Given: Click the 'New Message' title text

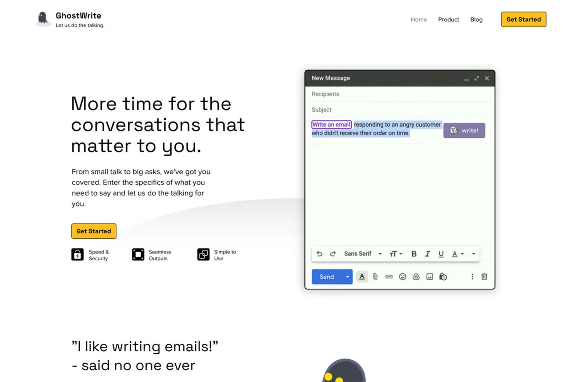Looking at the screenshot, I should coord(331,78).
